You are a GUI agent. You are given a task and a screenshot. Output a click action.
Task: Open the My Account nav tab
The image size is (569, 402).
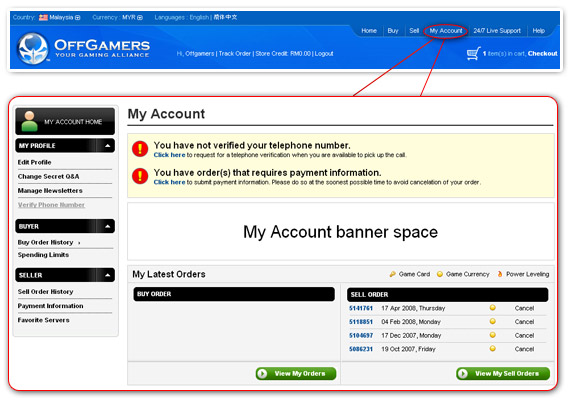446,31
